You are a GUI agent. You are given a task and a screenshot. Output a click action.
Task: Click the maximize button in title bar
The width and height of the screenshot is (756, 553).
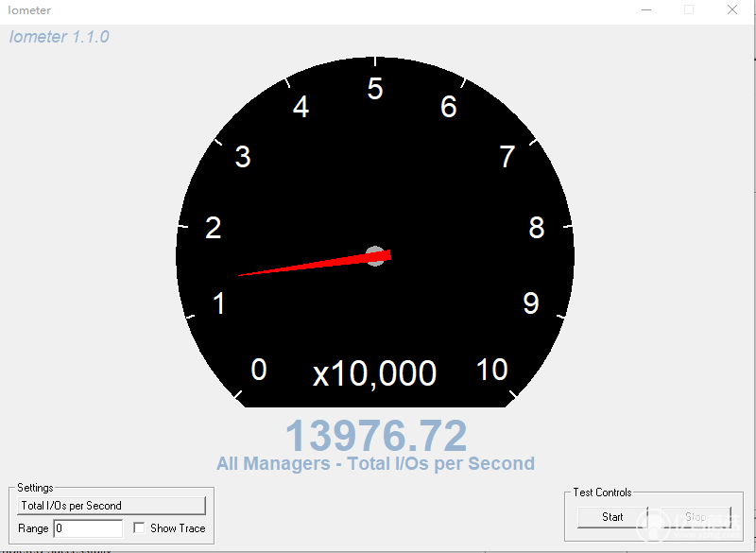(689, 10)
